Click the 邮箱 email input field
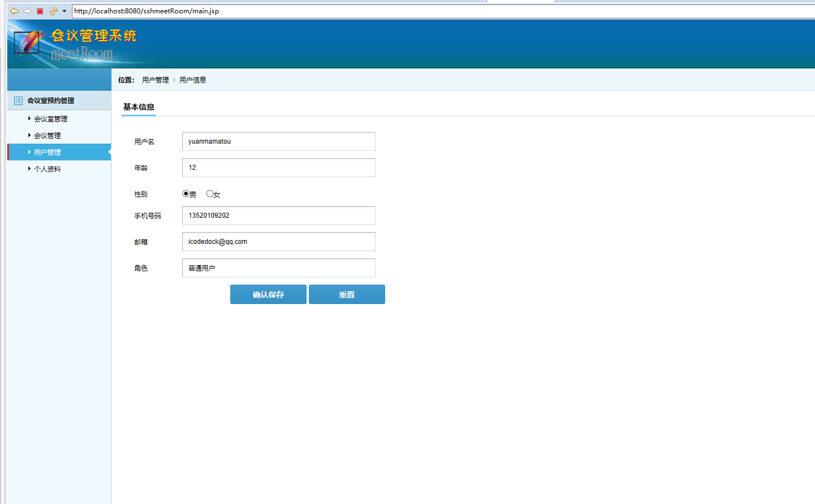Viewport: 815px width, 504px height. 278,241
